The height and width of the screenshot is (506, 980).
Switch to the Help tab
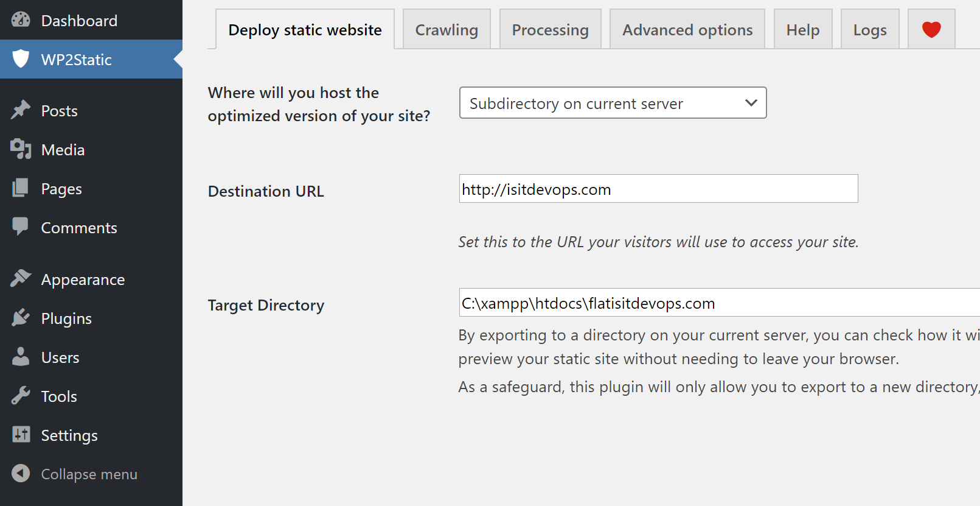(802, 29)
